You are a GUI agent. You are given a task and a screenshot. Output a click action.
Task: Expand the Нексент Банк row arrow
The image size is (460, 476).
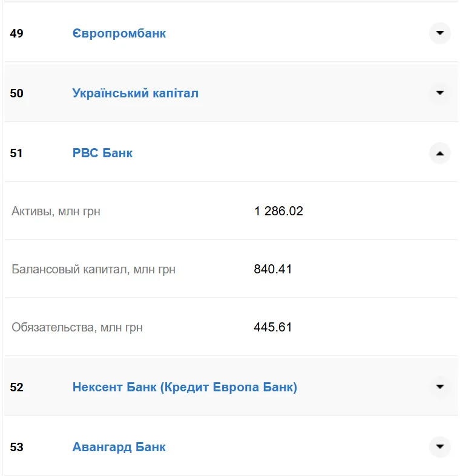click(x=440, y=386)
